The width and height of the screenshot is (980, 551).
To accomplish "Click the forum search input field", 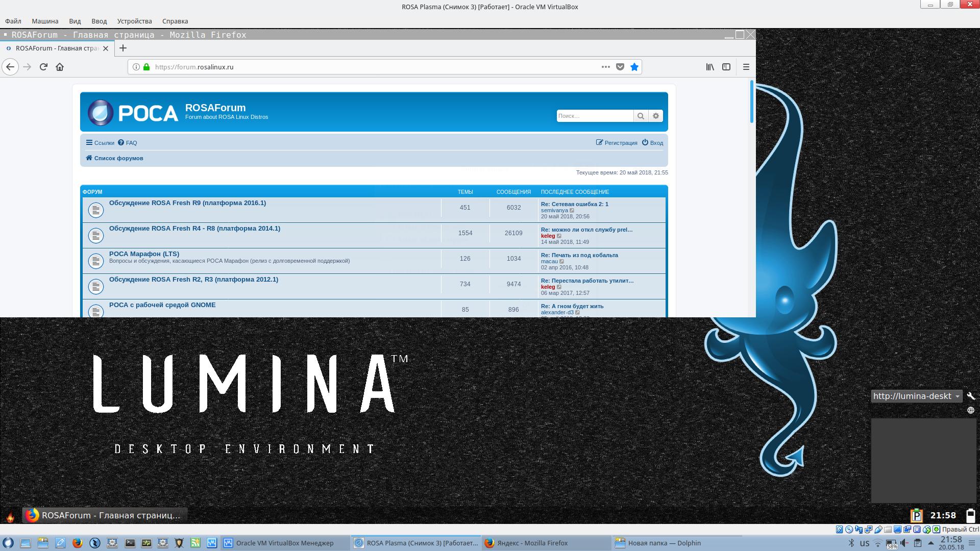I will pyautogui.click(x=594, y=116).
